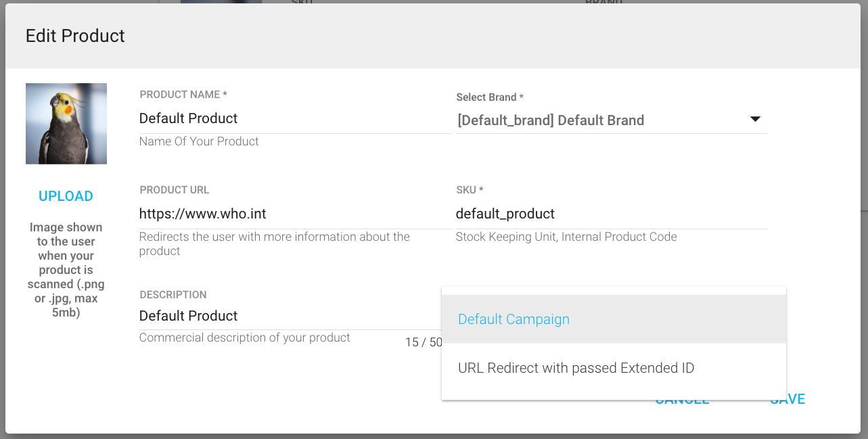Click the DESCRIPTION label
This screenshot has height=439, width=868.
[x=173, y=295]
